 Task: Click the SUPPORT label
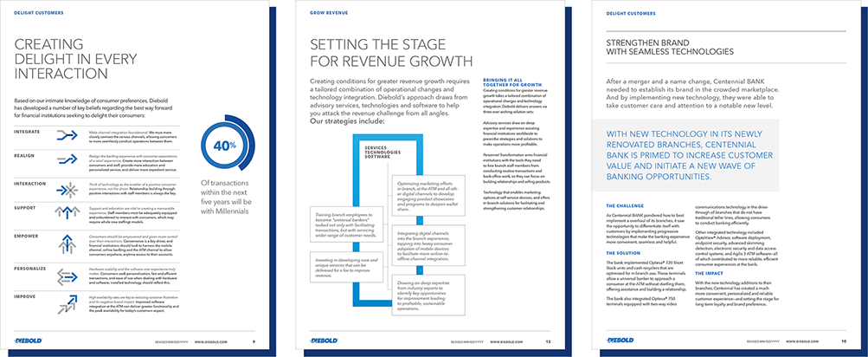(24, 208)
